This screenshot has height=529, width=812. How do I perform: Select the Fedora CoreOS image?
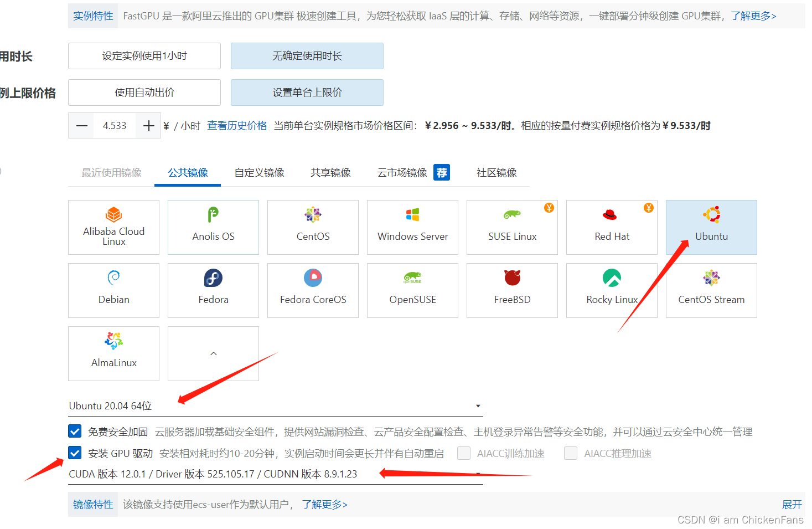[x=313, y=290]
